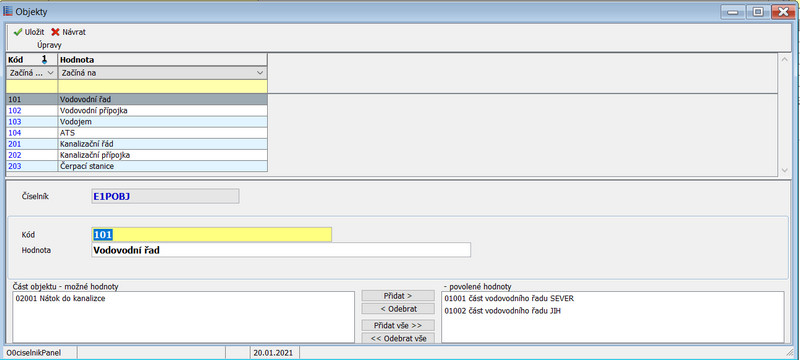Open the Kód filter dropdown
Image resolution: width=800 pixels, height=360 pixels.
tap(51, 73)
